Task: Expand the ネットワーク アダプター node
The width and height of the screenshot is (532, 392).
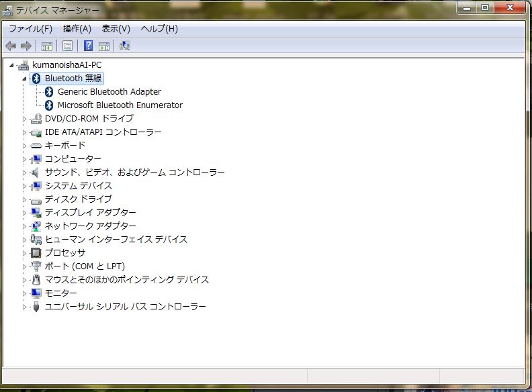Action: (24, 226)
